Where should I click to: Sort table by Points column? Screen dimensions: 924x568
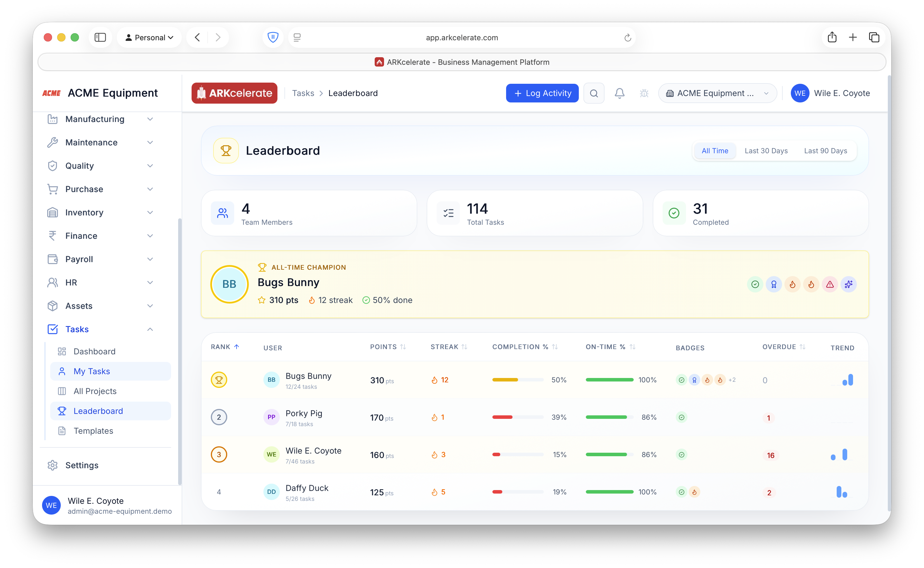click(388, 347)
